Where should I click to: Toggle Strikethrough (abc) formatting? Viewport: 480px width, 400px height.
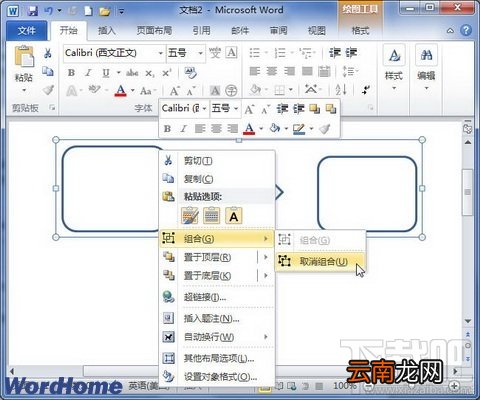click(x=132, y=73)
